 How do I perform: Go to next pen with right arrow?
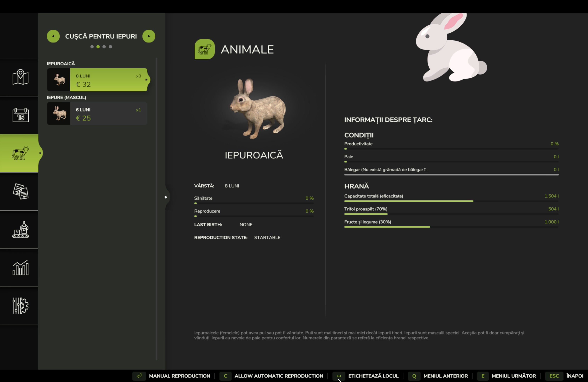(x=149, y=36)
